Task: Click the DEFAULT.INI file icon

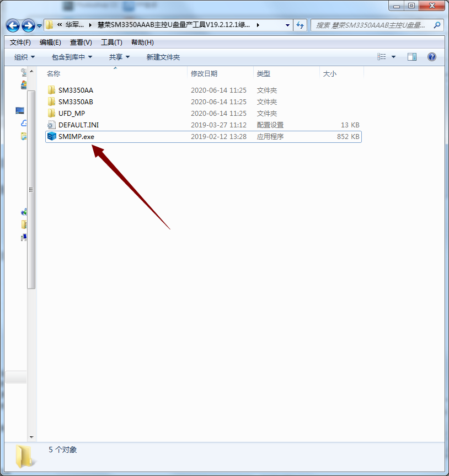Action: (x=52, y=125)
